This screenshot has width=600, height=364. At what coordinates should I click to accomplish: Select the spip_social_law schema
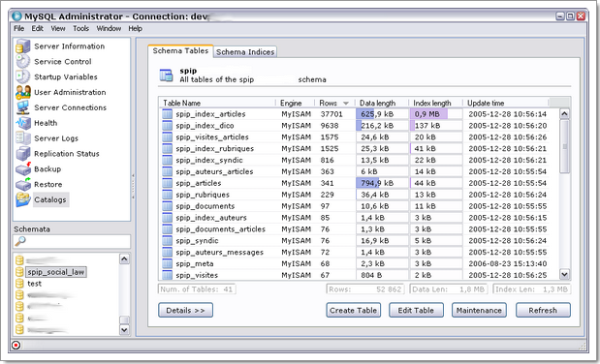[56, 272]
